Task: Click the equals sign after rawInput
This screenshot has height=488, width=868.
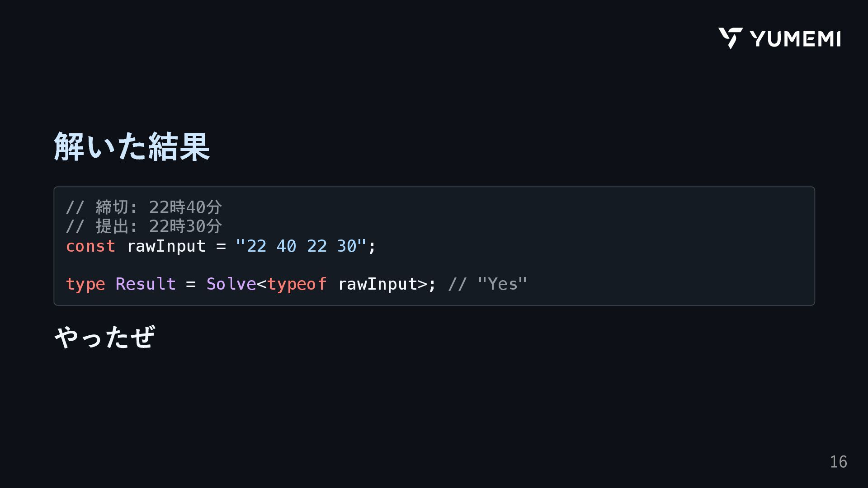Action: pos(221,246)
